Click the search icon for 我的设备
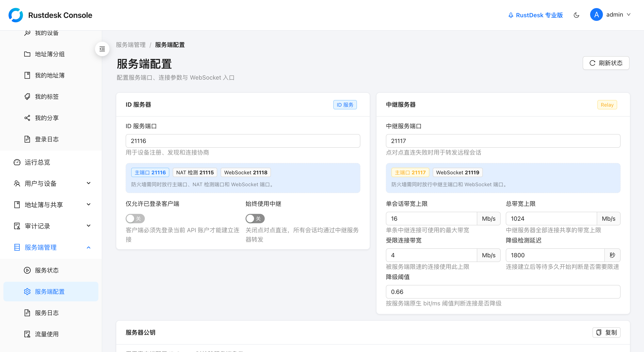Viewport: 644px width, 352px height. [x=27, y=33]
